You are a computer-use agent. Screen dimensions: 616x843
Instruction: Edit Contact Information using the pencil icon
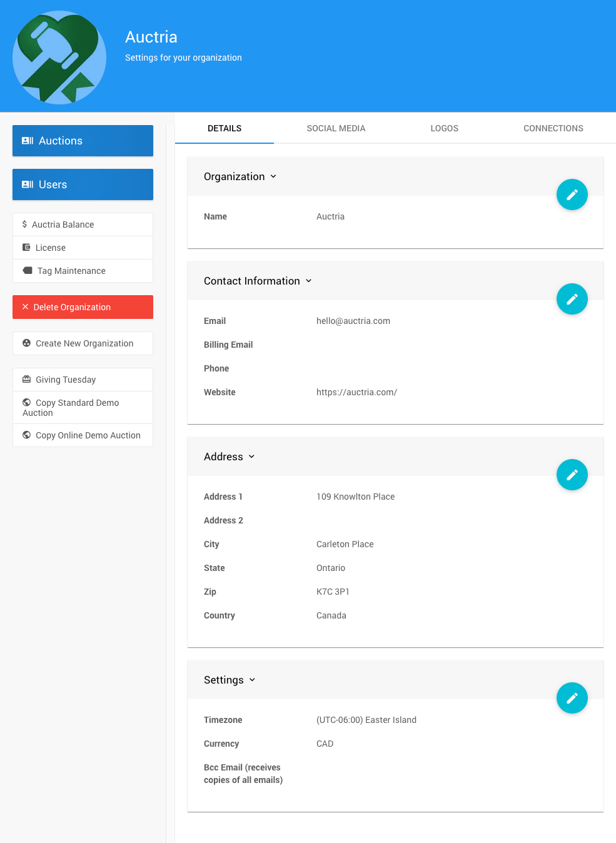click(x=572, y=299)
